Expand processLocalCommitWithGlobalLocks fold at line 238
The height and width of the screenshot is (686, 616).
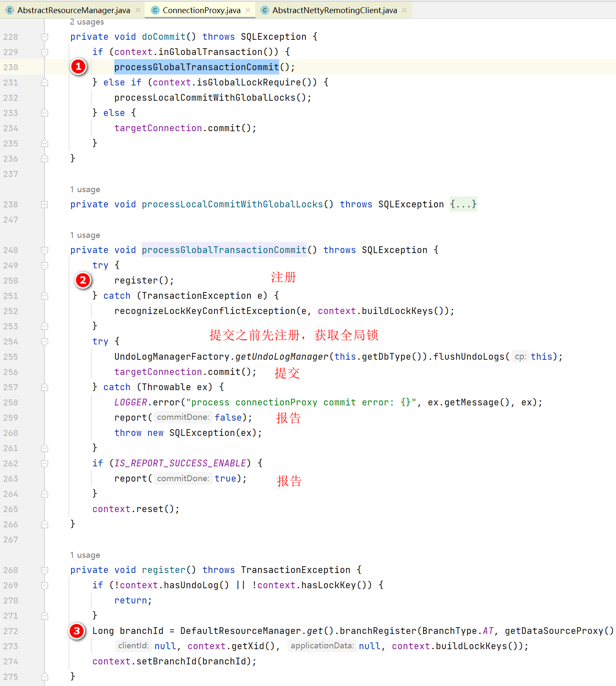(x=44, y=204)
